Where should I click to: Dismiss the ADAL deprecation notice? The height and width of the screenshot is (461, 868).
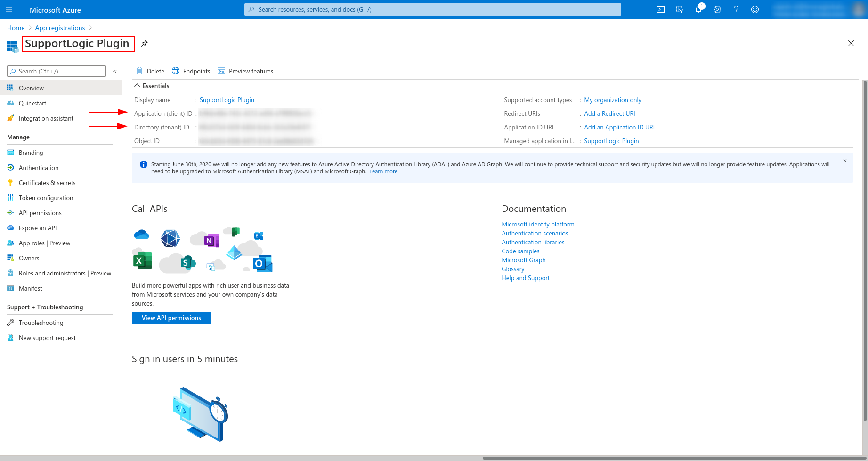point(845,161)
